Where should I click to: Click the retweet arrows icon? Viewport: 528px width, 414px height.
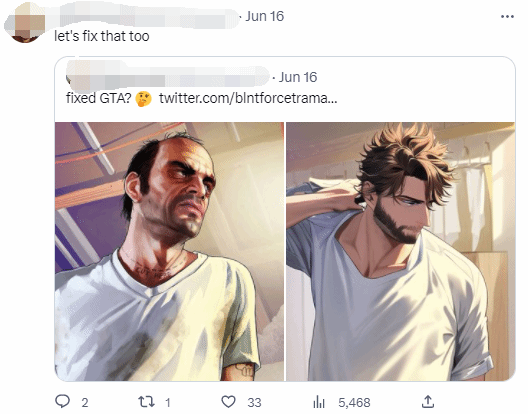[146, 402]
